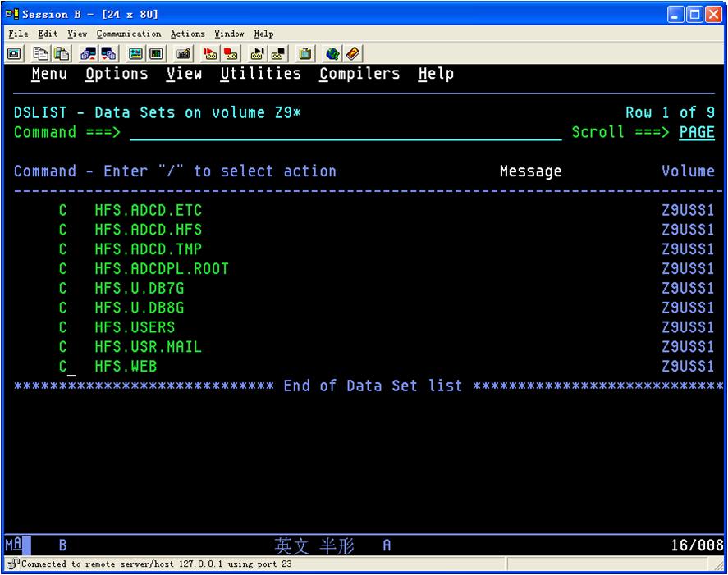Click the Print Screen toolbar icon
The image size is (728, 575).
(15, 54)
